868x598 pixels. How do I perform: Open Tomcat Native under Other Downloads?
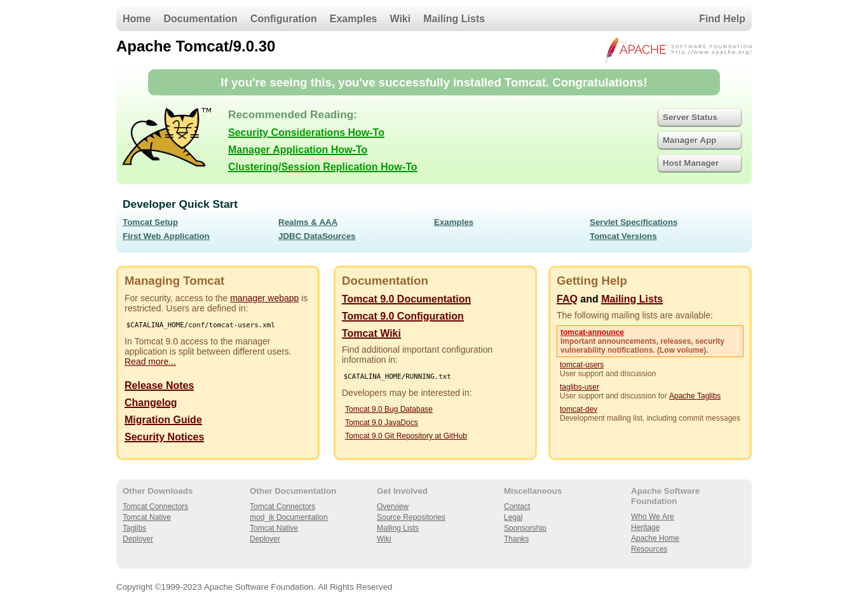147,517
